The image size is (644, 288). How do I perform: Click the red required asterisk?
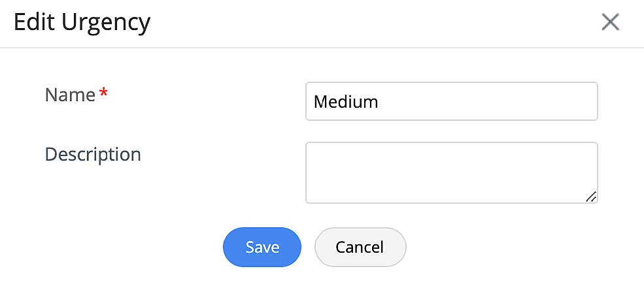point(103,95)
